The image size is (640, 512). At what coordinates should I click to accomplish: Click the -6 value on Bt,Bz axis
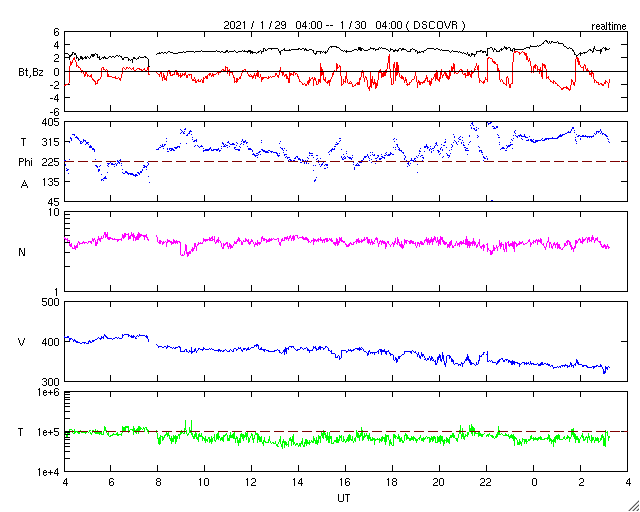pos(55,111)
